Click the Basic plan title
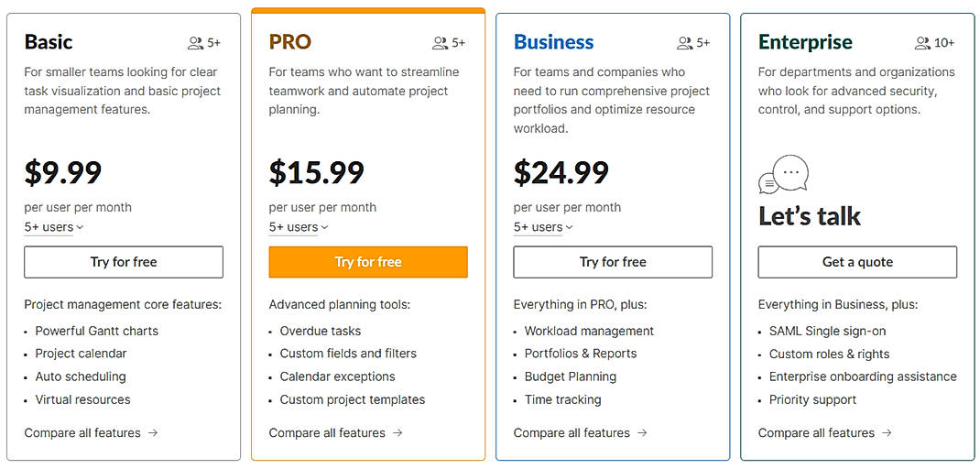Viewport: 980px width, 469px height. point(49,42)
